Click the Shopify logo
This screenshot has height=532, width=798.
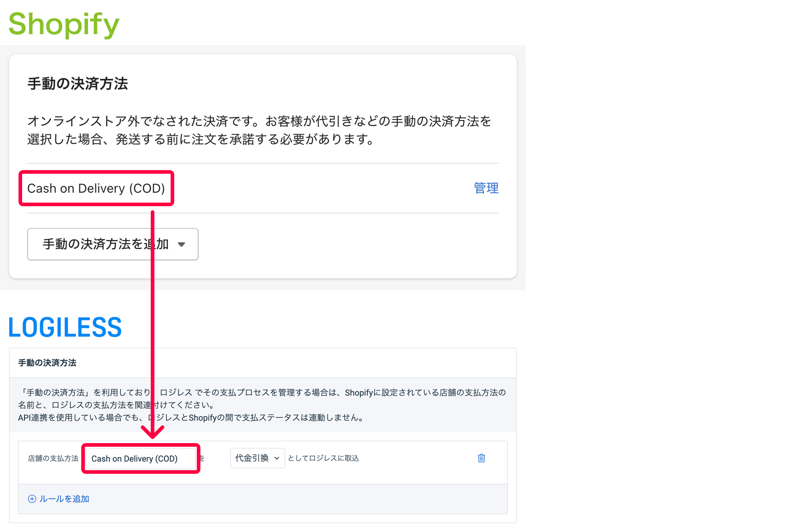tap(63, 24)
